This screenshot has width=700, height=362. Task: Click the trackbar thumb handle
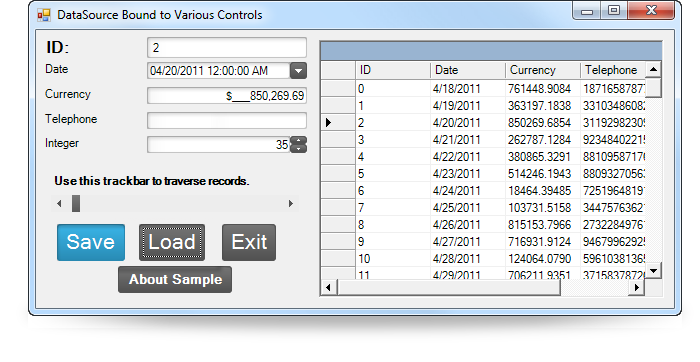point(76,204)
